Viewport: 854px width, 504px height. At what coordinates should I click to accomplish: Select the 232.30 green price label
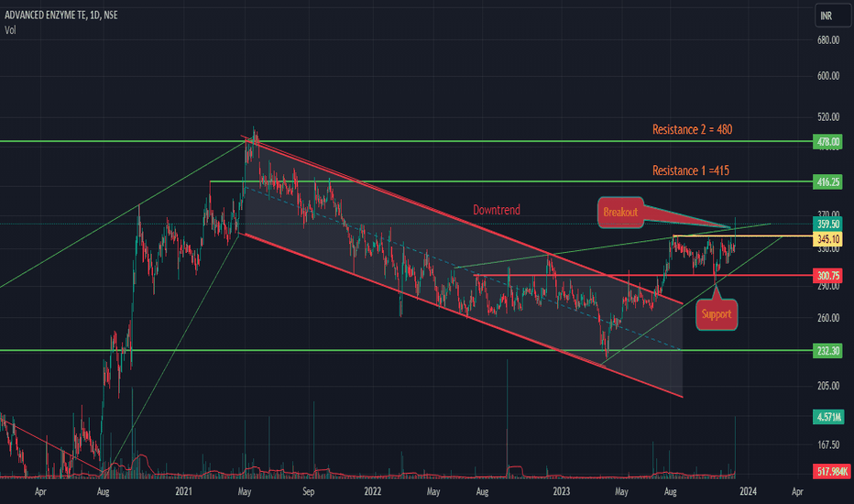coord(827,351)
